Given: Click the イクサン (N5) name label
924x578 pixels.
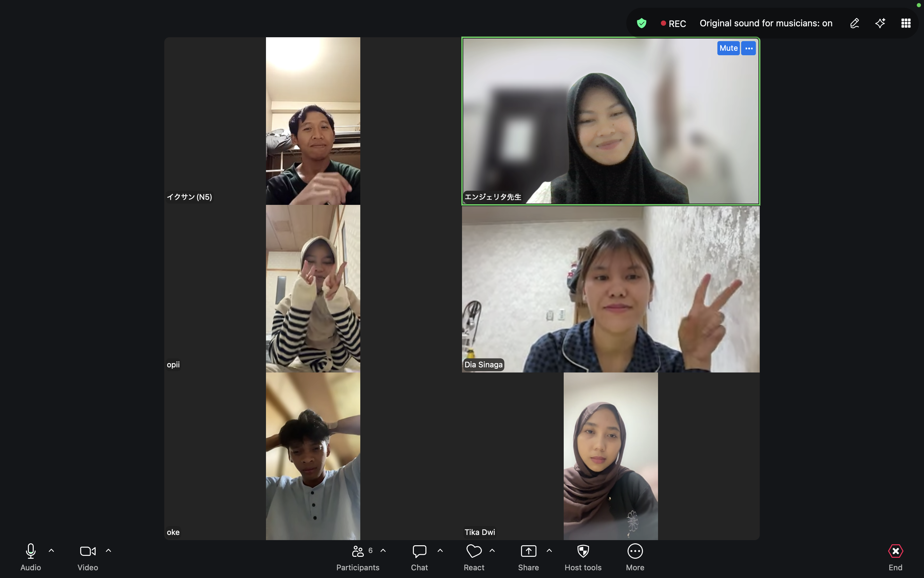Looking at the screenshot, I should point(189,197).
